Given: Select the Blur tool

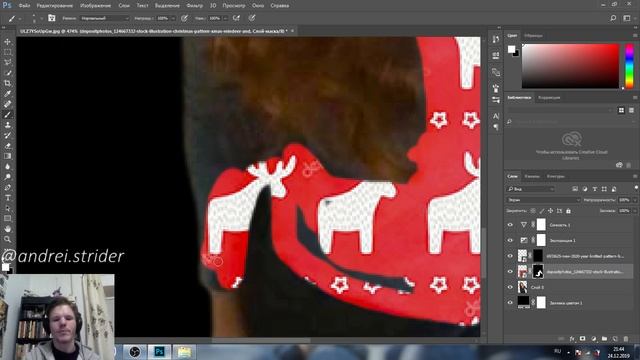Looking at the screenshot, I should click(x=7, y=167).
